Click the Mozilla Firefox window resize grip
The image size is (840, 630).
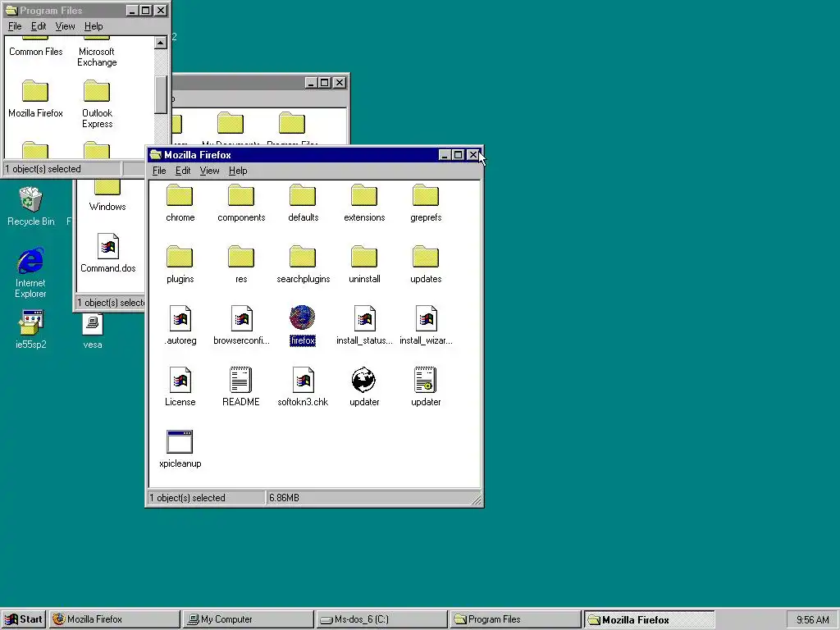(477, 500)
